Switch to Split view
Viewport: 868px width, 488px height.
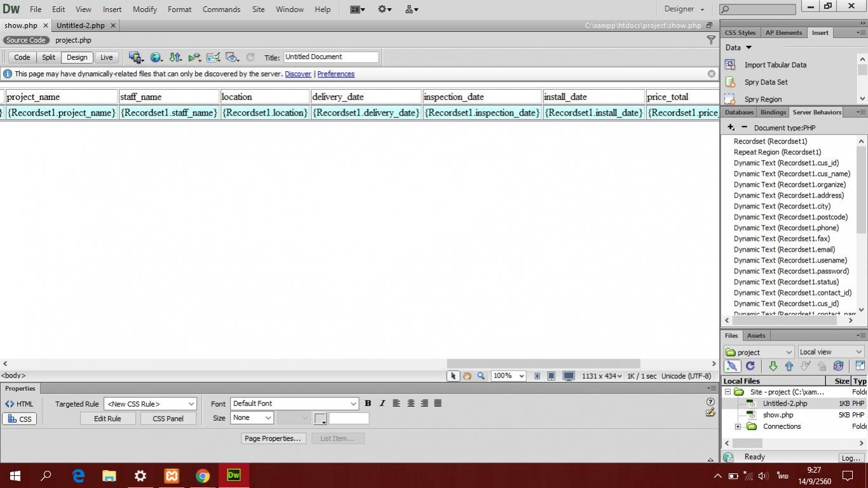pyautogui.click(x=48, y=57)
